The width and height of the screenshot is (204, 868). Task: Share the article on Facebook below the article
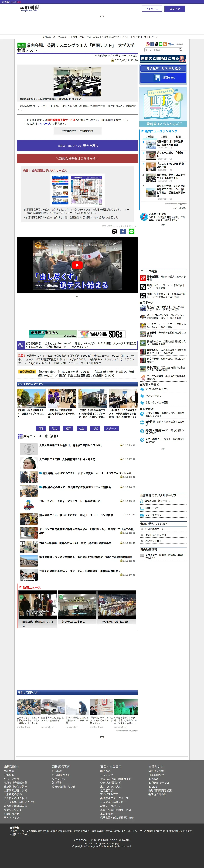coord(123,232)
